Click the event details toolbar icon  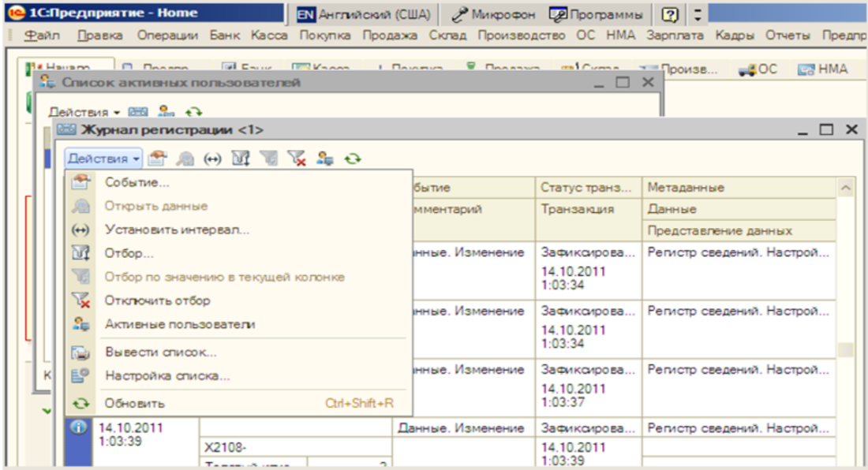[157, 159]
